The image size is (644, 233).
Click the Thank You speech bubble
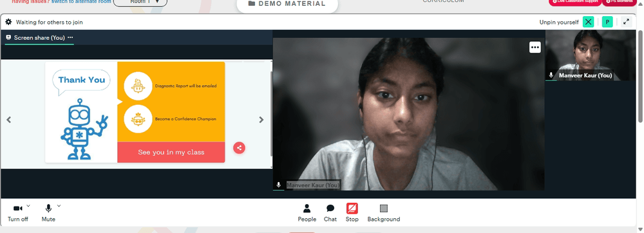81,81
